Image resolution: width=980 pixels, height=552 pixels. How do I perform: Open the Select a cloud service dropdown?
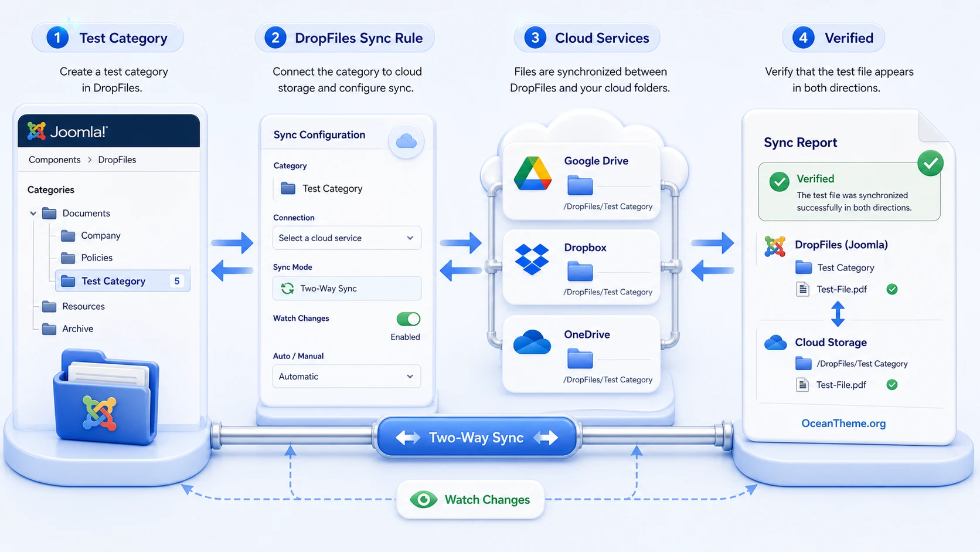click(346, 238)
